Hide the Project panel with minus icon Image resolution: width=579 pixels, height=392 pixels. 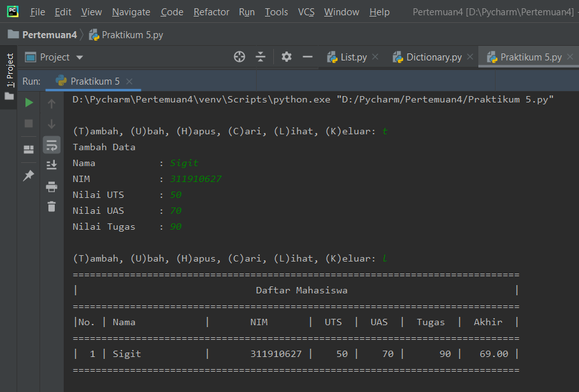308,57
